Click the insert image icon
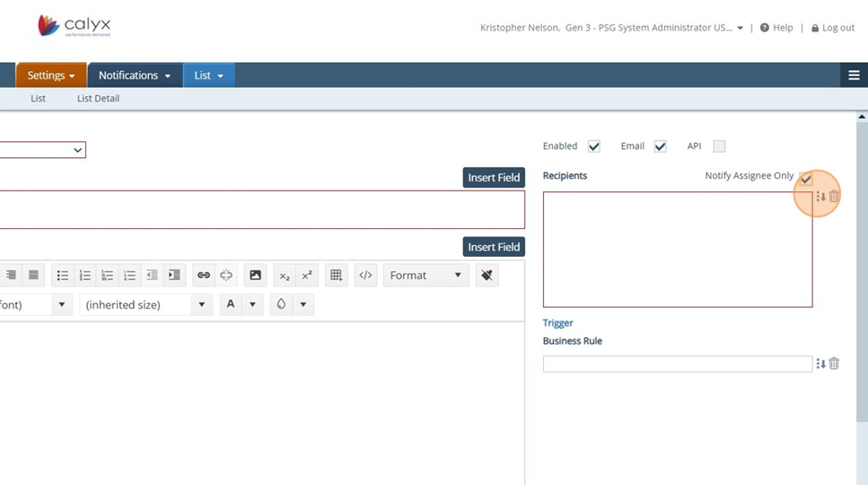Image resolution: width=868 pixels, height=485 pixels. [256, 276]
